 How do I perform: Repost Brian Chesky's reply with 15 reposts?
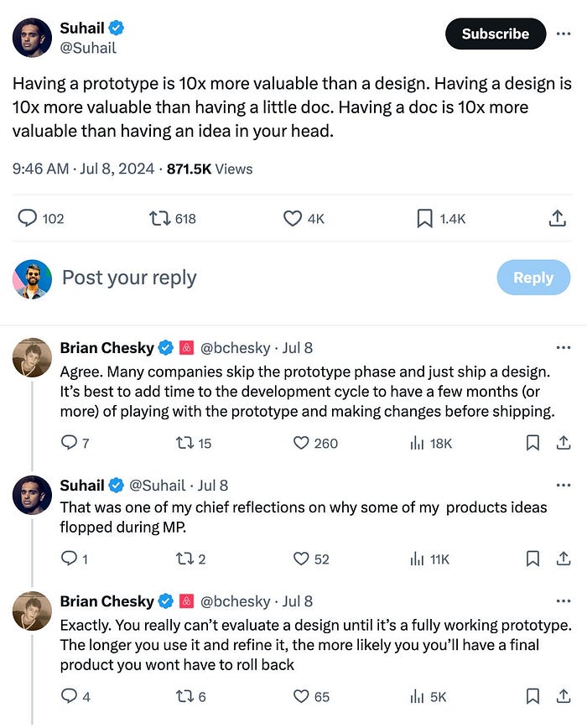coord(184,443)
